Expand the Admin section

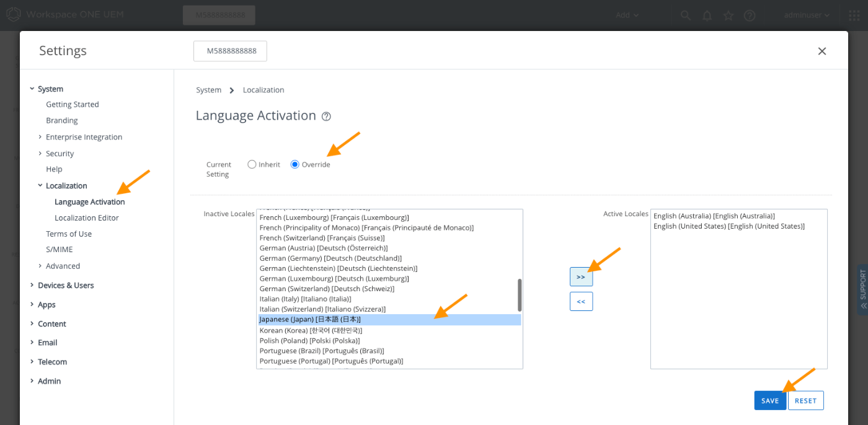pos(32,380)
